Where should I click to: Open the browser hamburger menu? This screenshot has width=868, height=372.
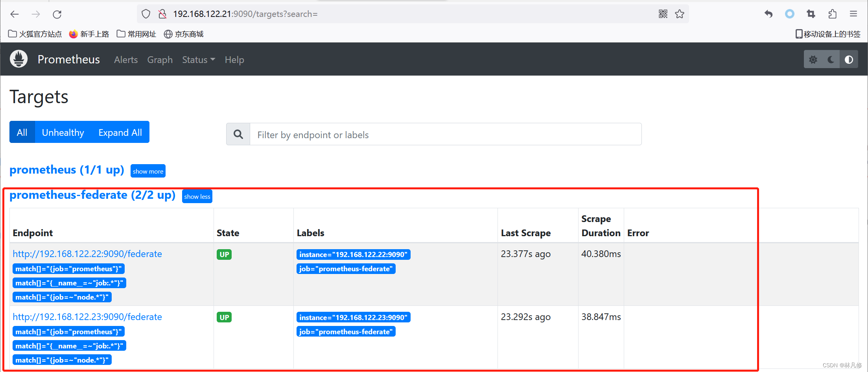coord(853,14)
